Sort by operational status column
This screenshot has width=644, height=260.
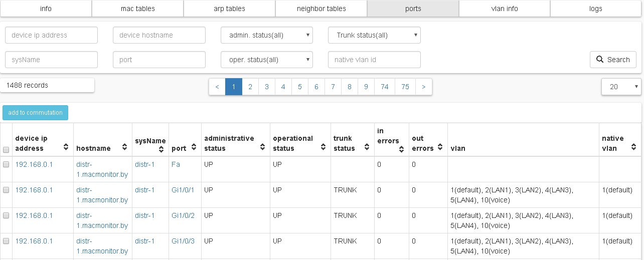point(323,147)
